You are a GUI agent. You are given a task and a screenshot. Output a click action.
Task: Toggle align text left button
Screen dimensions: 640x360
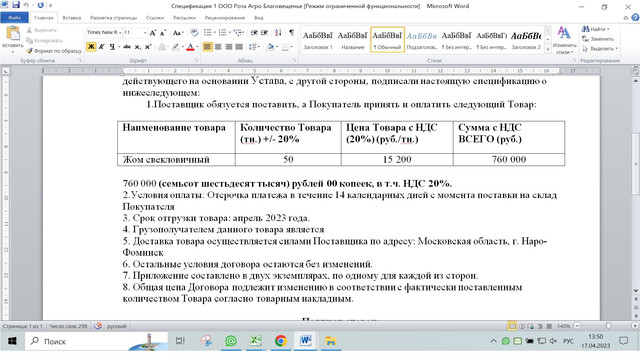point(207,47)
